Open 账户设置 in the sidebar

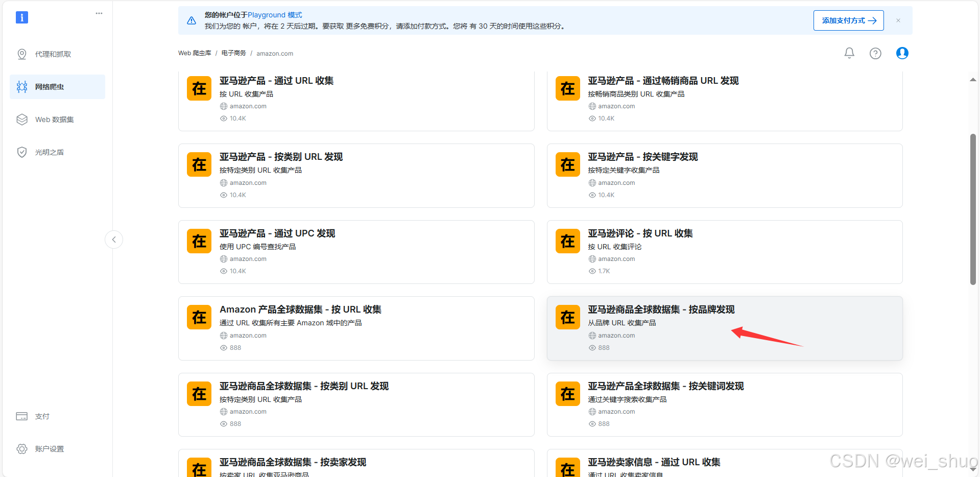click(57, 449)
